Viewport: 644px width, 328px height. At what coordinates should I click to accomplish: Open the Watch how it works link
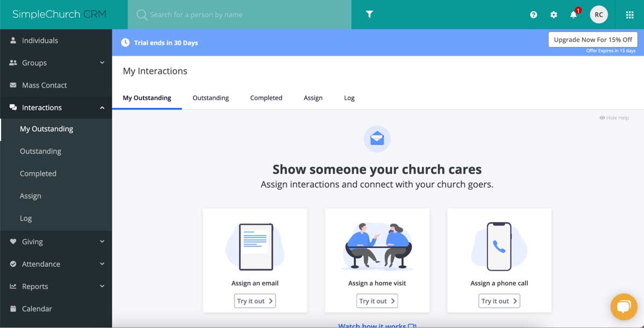(x=377, y=326)
